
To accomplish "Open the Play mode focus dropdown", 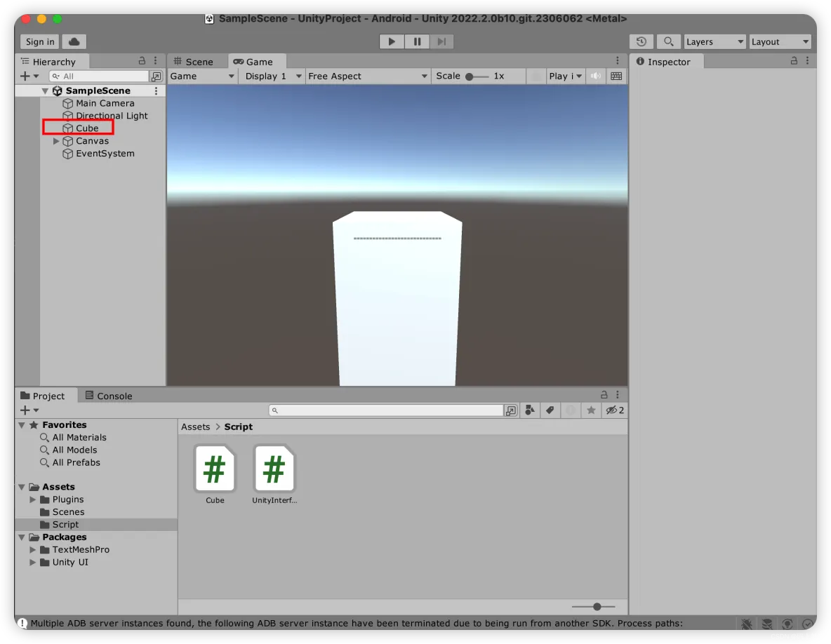I will coord(565,76).
